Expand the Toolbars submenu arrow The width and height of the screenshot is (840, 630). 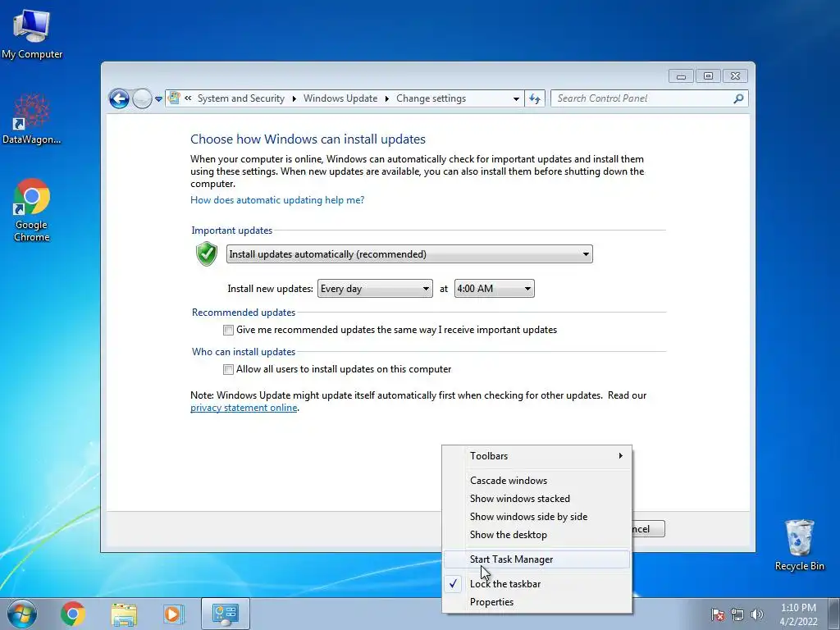point(620,456)
